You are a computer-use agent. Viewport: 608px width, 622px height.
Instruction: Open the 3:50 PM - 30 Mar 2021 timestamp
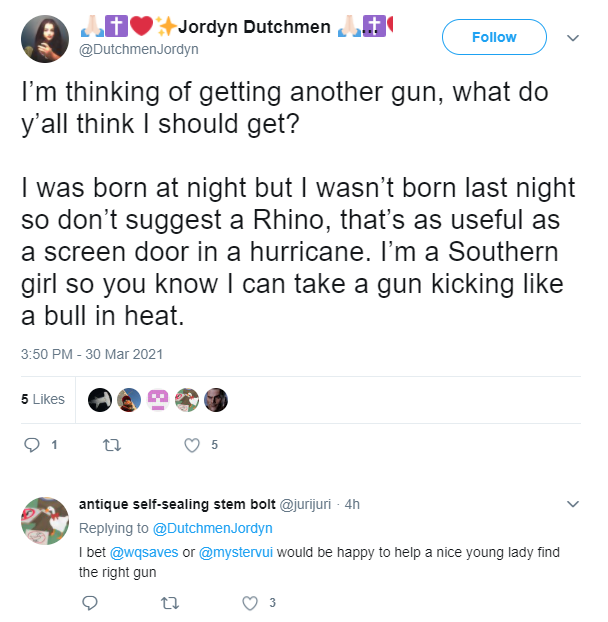92,354
